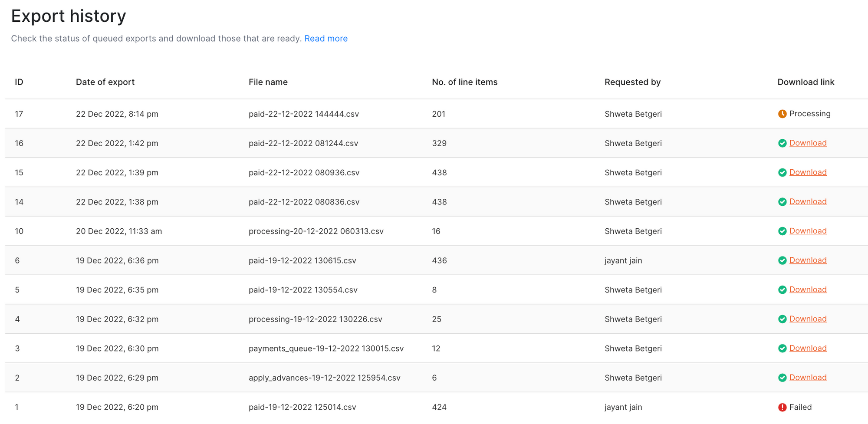Image resolution: width=868 pixels, height=424 pixels.
Task: Download paid-22-12-2022 080836.csv export
Action: (808, 202)
